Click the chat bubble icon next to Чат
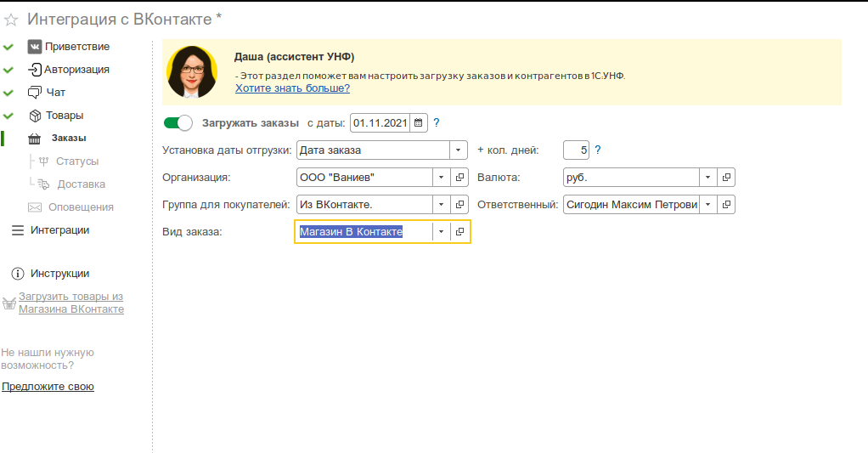This screenshot has width=868, height=453. (35, 93)
